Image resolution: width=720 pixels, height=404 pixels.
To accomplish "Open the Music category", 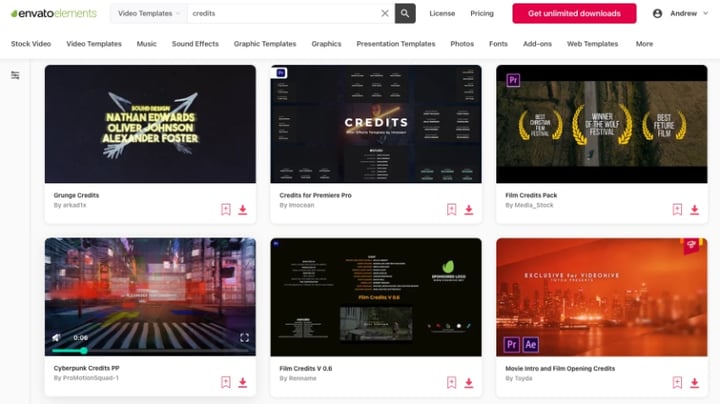I will 146,44.
